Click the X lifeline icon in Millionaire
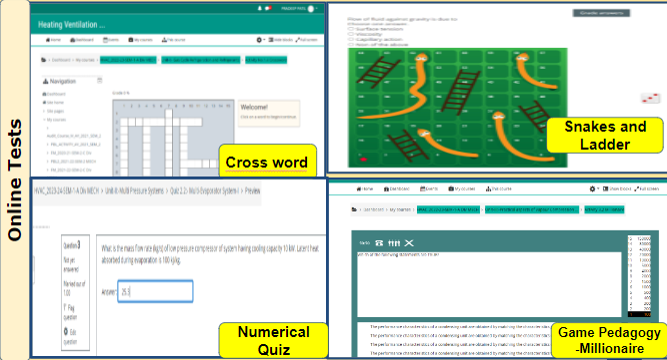This screenshot has height=360, width=667. 409,243
